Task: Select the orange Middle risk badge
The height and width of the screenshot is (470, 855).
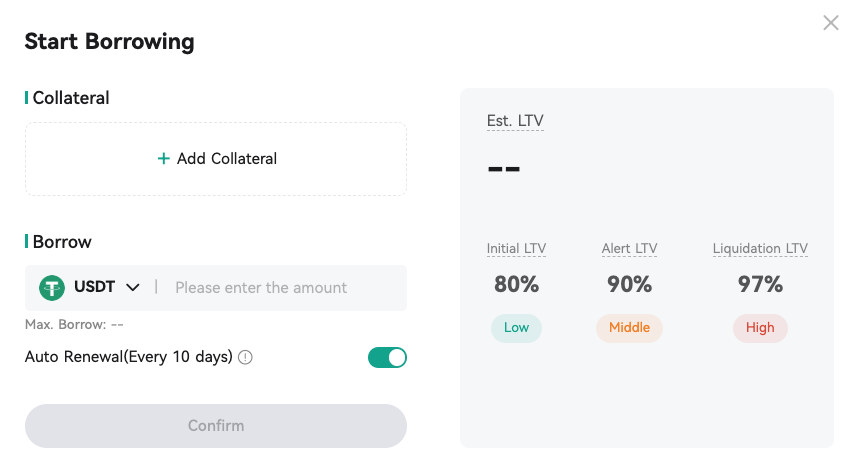Action: click(x=629, y=328)
